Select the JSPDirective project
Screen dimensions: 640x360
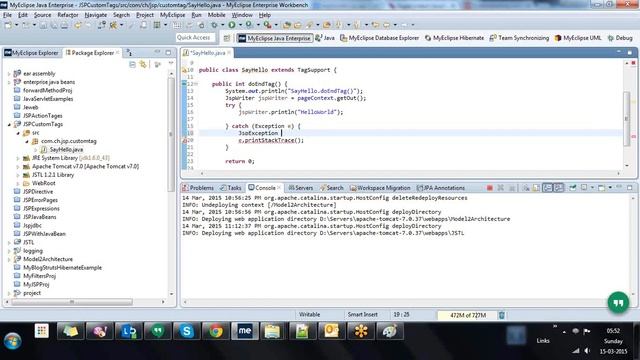click(38, 191)
